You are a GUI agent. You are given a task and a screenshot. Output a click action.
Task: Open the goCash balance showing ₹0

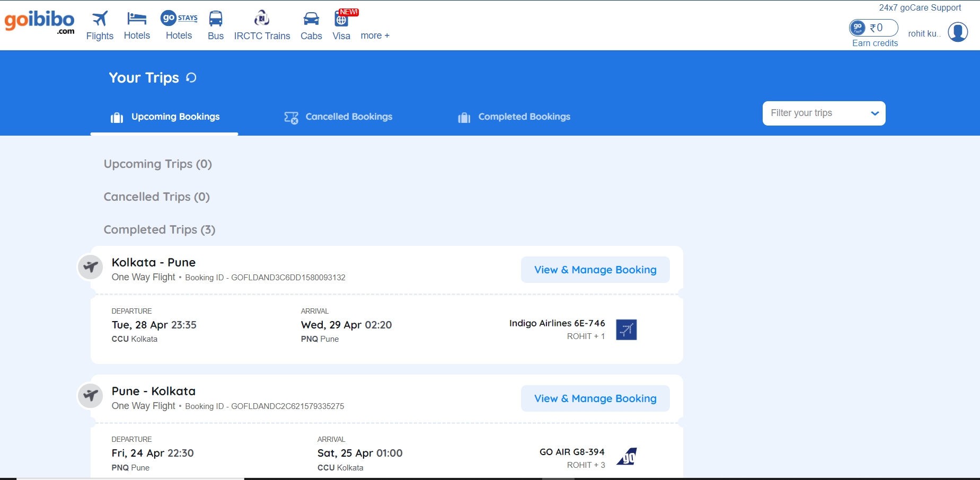pos(873,28)
